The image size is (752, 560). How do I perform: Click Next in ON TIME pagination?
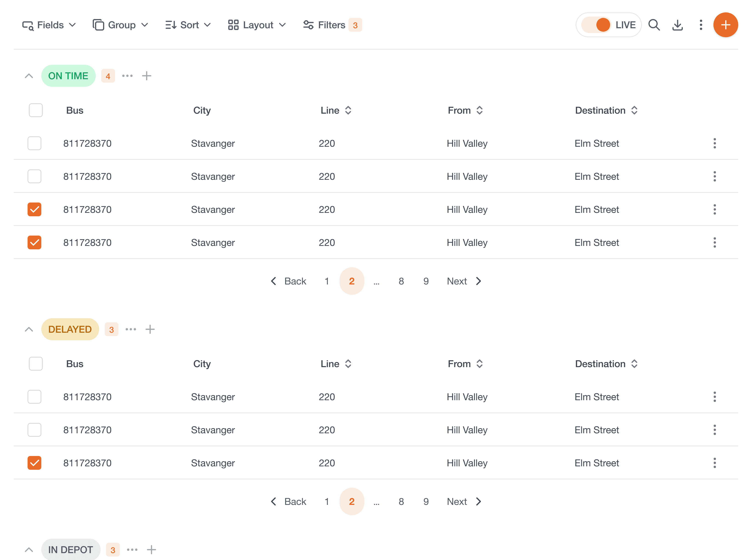[464, 281]
